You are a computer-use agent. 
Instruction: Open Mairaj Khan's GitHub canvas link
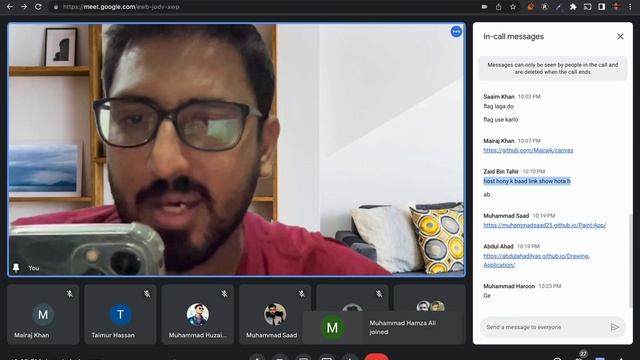pos(528,150)
